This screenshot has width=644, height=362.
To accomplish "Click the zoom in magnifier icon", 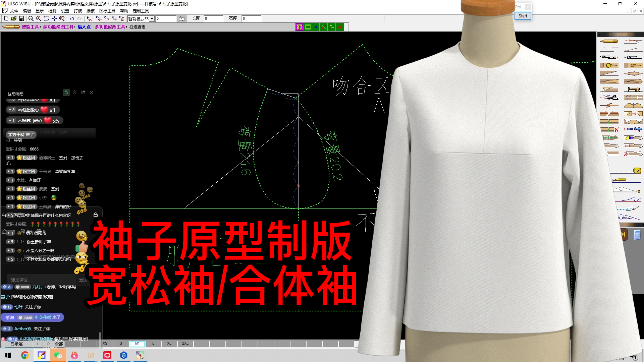I will [x=39, y=19].
